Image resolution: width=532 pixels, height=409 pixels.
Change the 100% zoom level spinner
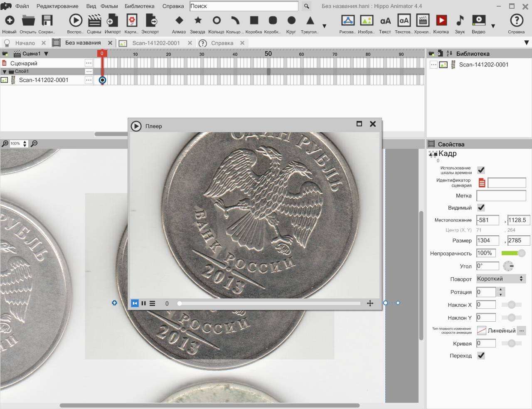tap(25, 143)
